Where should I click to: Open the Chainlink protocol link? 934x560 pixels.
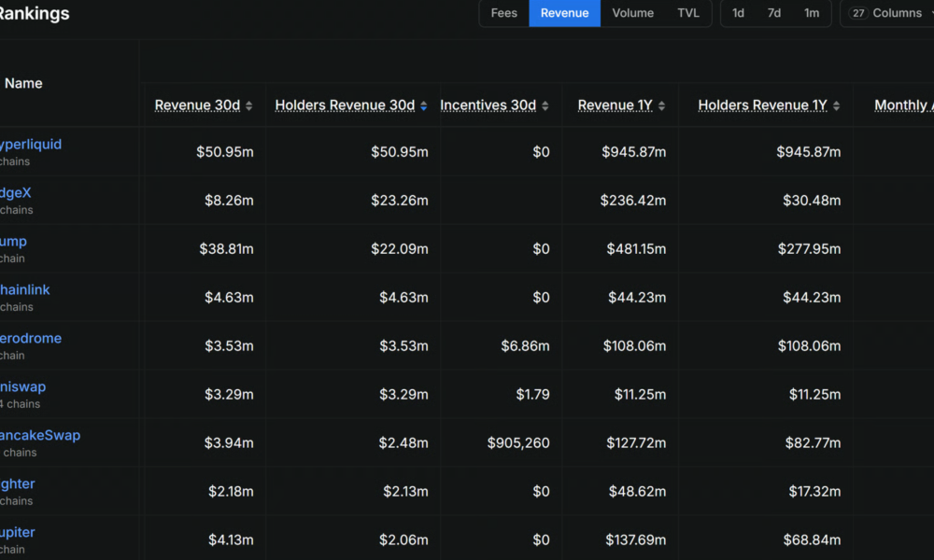pos(24,290)
